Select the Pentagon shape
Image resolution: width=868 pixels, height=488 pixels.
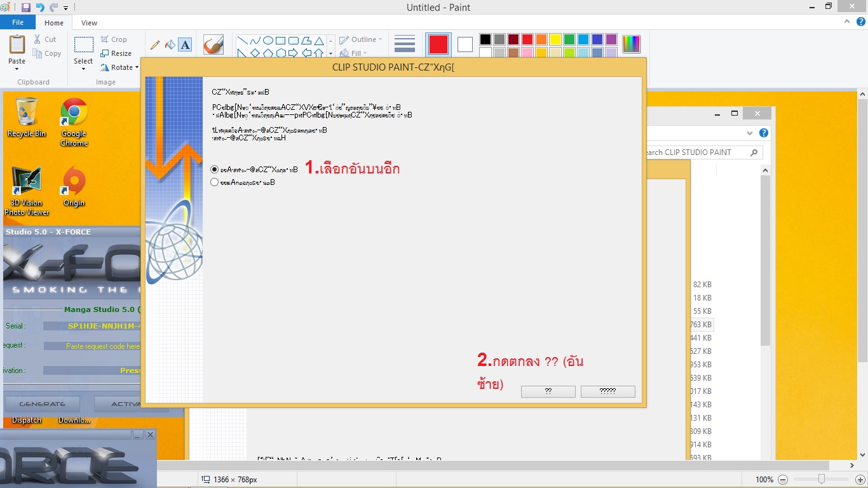click(x=268, y=53)
